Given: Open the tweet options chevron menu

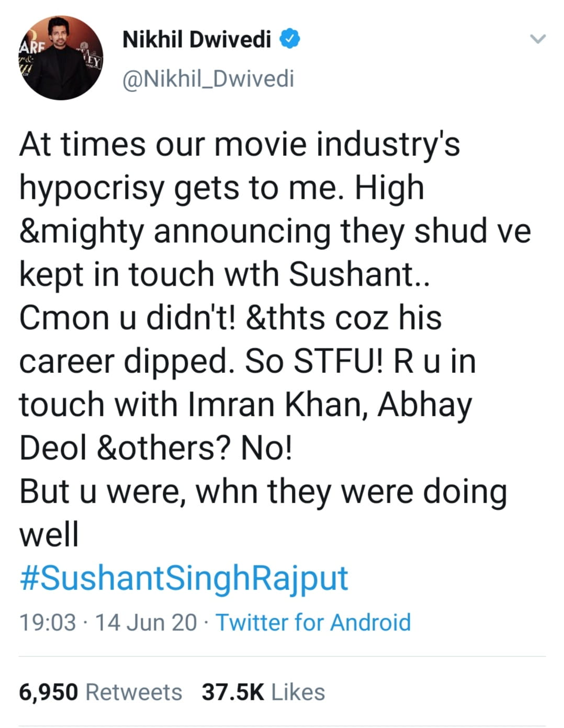Looking at the screenshot, I should [x=537, y=39].
